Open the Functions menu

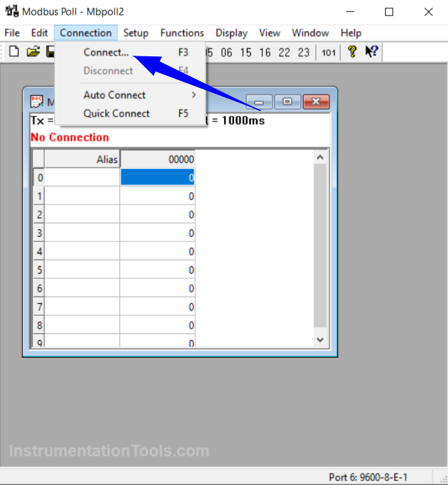pyautogui.click(x=182, y=33)
